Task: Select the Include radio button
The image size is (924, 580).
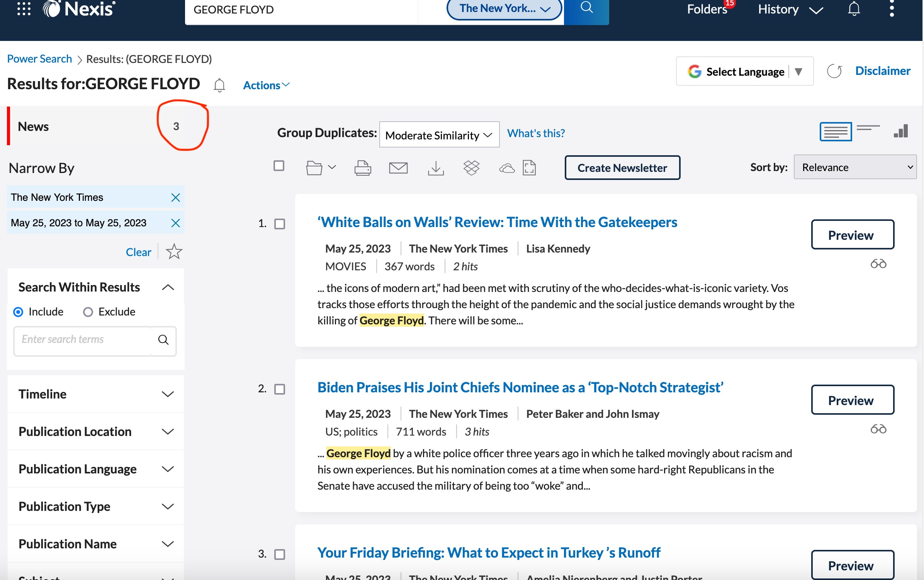Action: [18, 312]
